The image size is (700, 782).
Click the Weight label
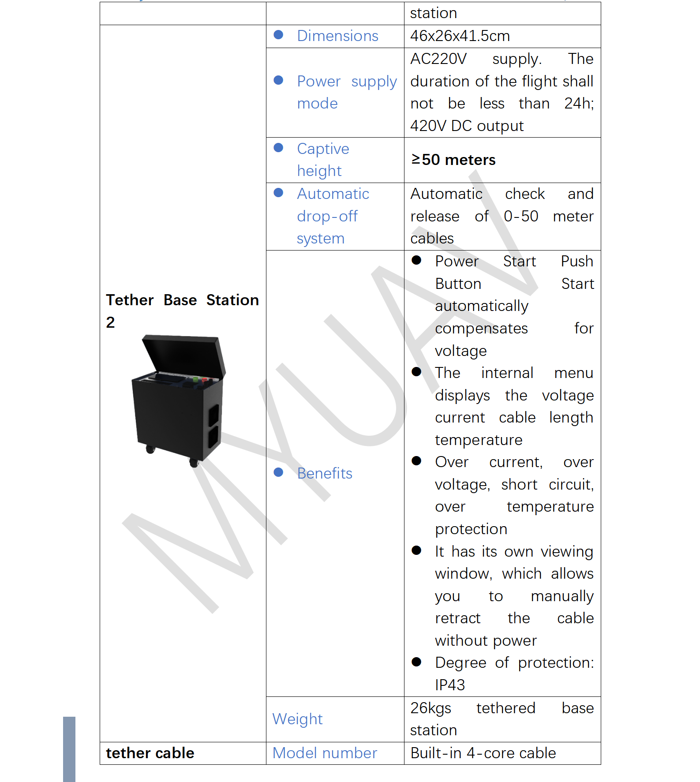[297, 719]
